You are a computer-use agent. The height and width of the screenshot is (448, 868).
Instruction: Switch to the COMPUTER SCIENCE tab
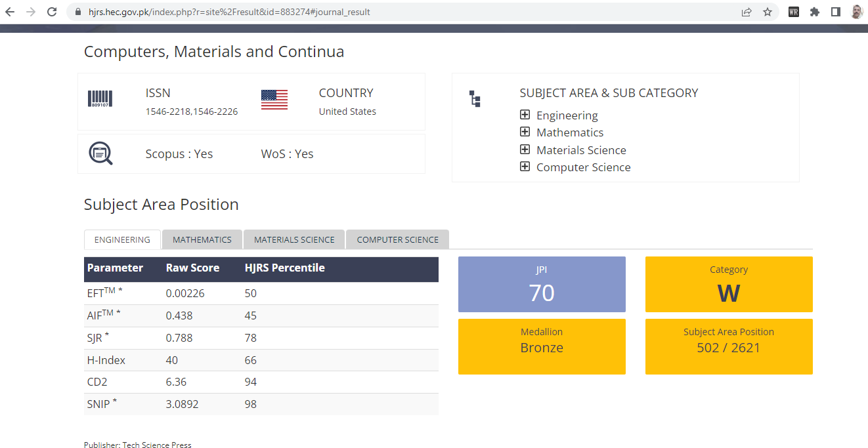click(x=397, y=239)
